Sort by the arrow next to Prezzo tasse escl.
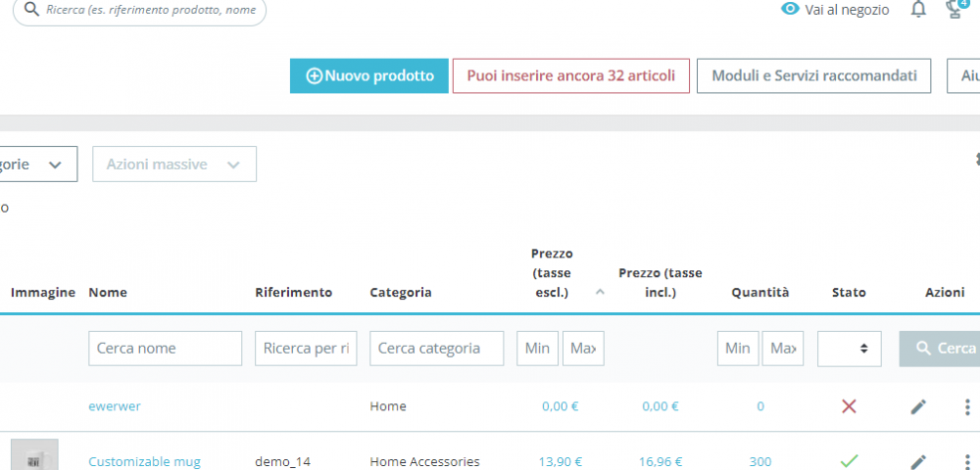 (x=600, y=292)
